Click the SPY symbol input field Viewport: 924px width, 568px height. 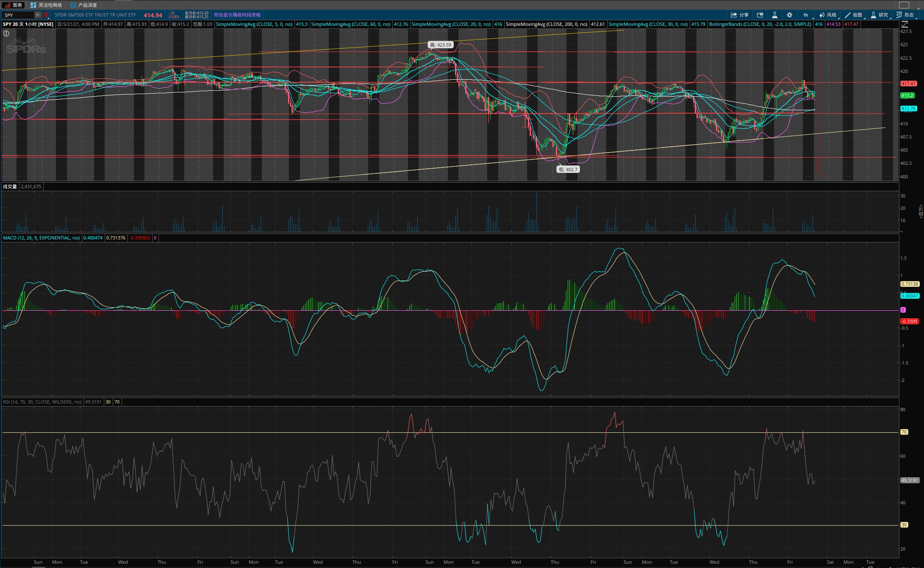pyautogui.click(x=18, y=15)
